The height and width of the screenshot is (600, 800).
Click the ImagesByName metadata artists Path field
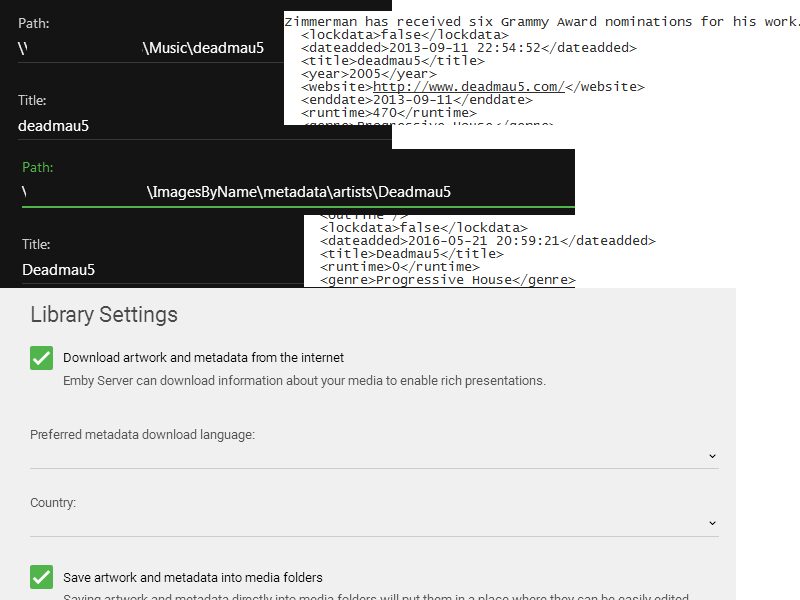(x=298, y=191)
